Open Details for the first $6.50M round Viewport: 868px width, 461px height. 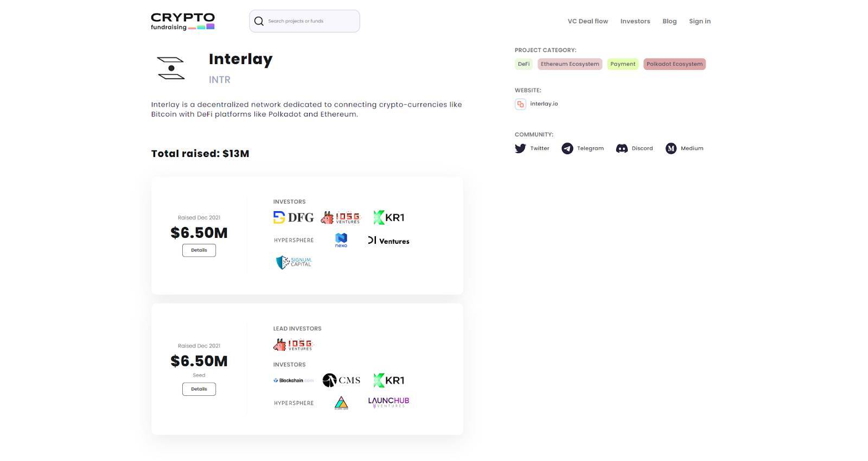199,250
